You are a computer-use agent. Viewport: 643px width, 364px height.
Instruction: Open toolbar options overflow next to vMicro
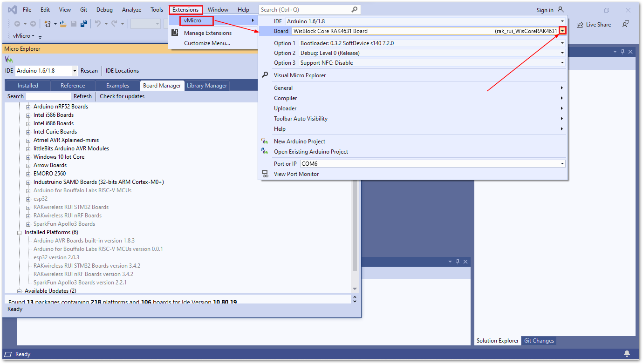coord(40,36)
